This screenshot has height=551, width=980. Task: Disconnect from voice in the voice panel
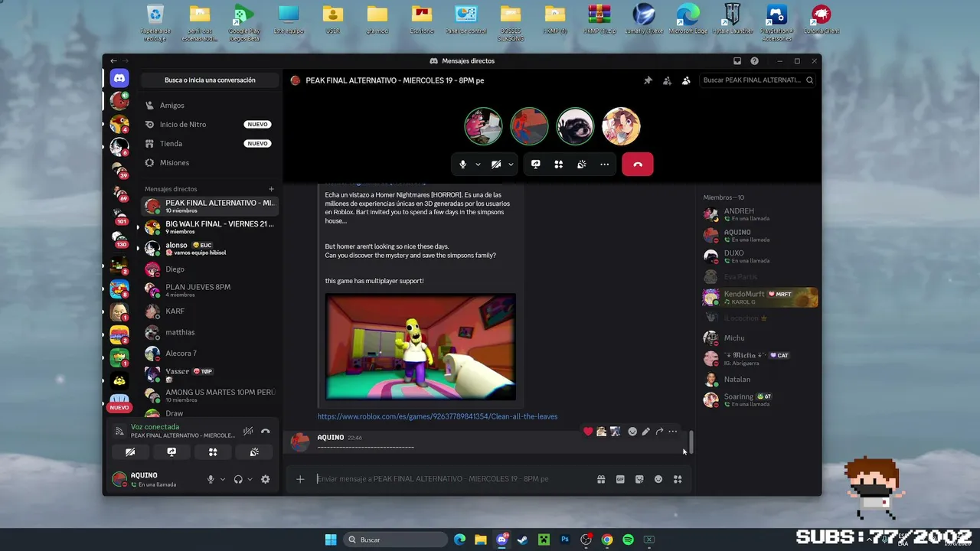(x=266, y=431)
